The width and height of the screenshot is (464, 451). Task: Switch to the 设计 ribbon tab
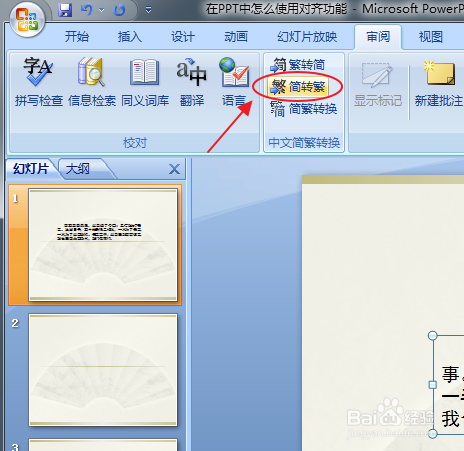(x=183, y=36)
